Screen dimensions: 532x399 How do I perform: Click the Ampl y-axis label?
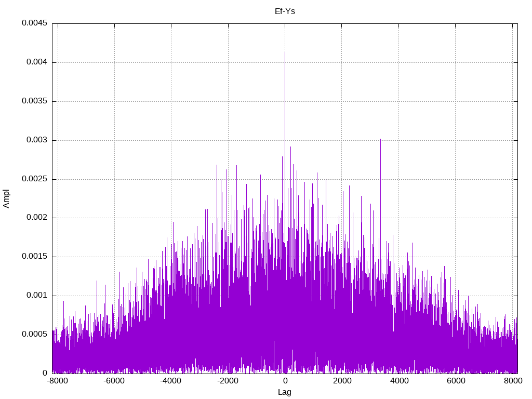click(x=6, y=198)
